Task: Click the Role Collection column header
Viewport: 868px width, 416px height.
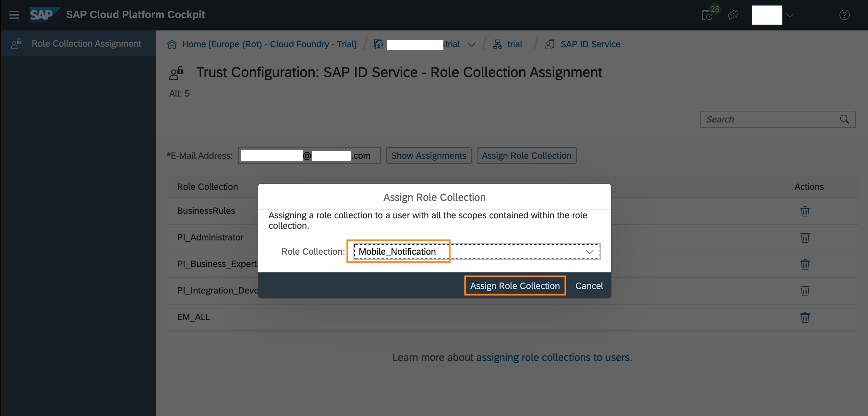Action: 207,187
